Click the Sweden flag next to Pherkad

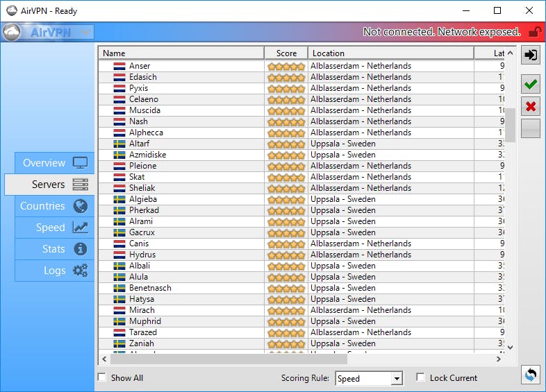pyautogui.click(x=119, y=210)
